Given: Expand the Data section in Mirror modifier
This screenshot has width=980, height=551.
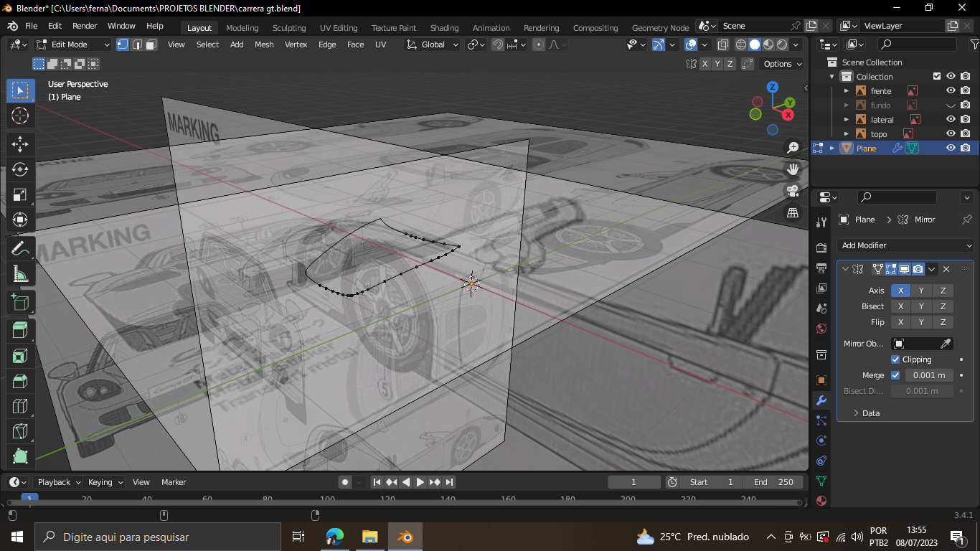Looking at the screenshot, I should [864, 413].
